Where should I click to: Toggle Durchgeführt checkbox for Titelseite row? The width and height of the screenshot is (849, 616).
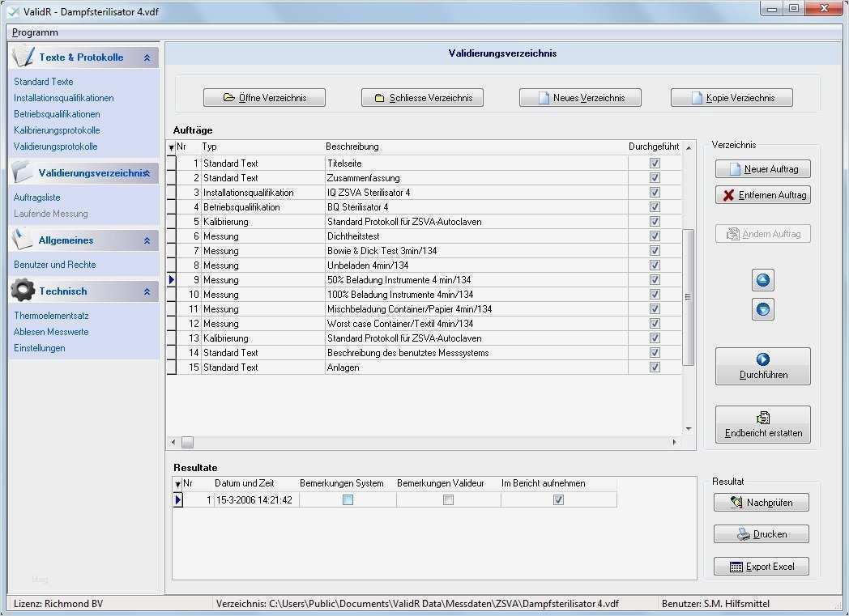[655, 164]
